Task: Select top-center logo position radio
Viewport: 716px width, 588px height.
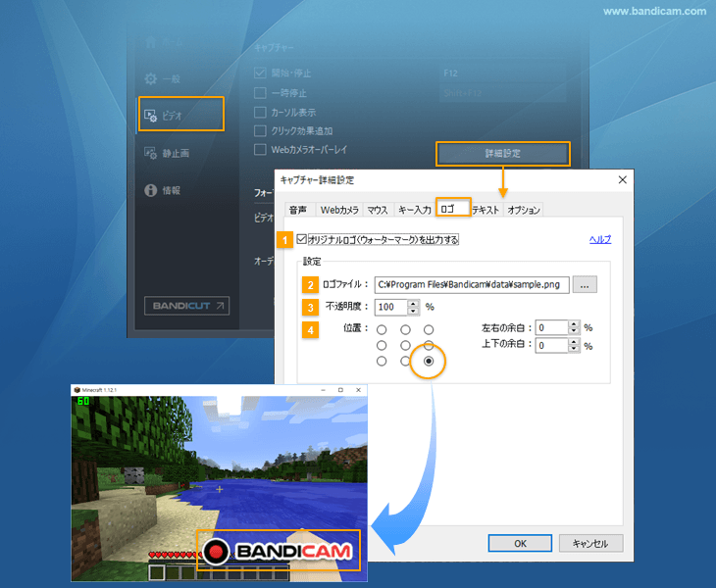Action: [x=405, y=329]
